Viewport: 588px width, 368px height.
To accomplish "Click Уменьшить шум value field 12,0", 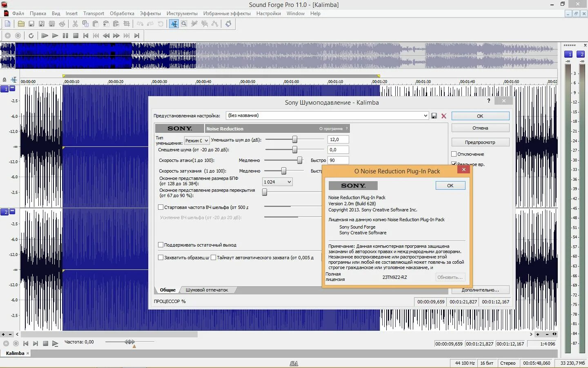I will click(338, 139).
